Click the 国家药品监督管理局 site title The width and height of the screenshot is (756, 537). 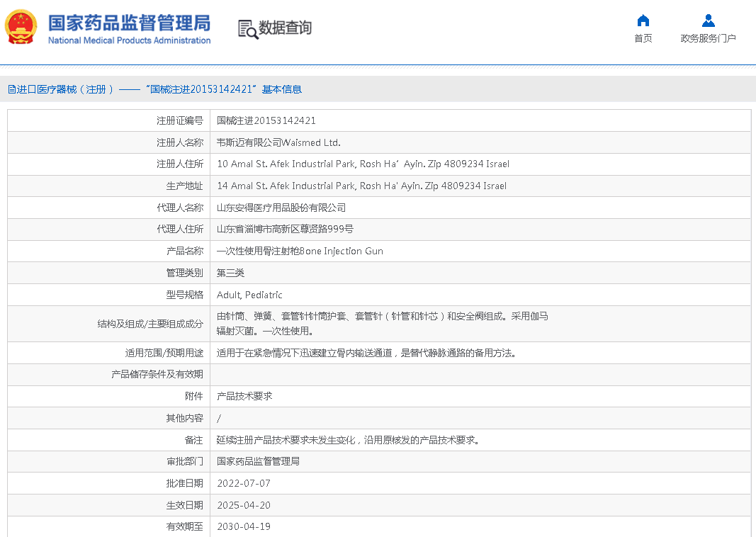(x=129, y=23)
